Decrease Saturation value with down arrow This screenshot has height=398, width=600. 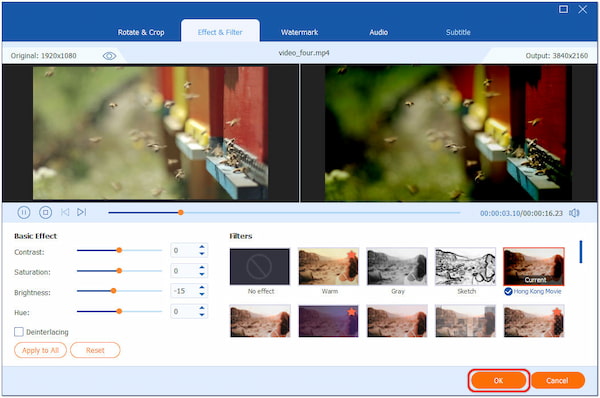[202, 274]
